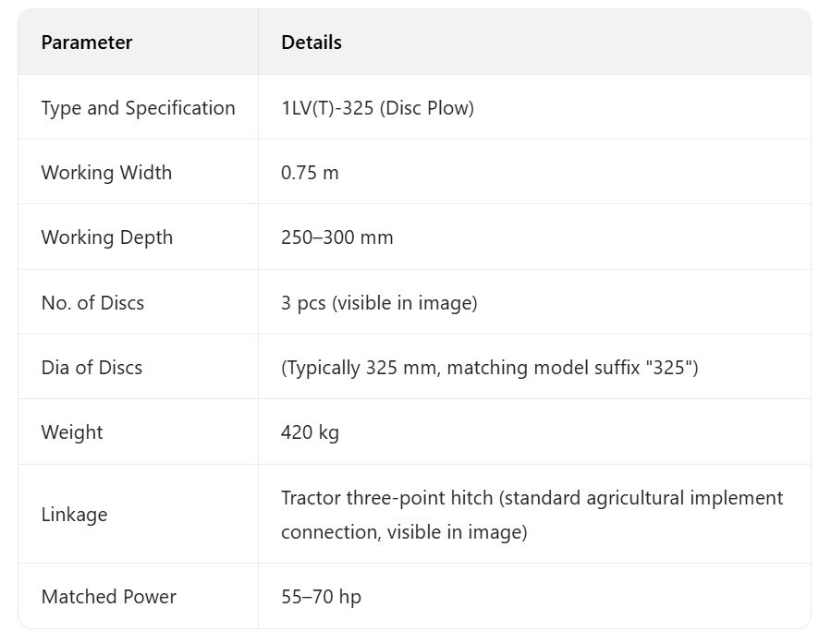Click the model code "1LV(T)-325"
Image resolution: width=819 pixels, height=644 pixels.
pos(327,108)
